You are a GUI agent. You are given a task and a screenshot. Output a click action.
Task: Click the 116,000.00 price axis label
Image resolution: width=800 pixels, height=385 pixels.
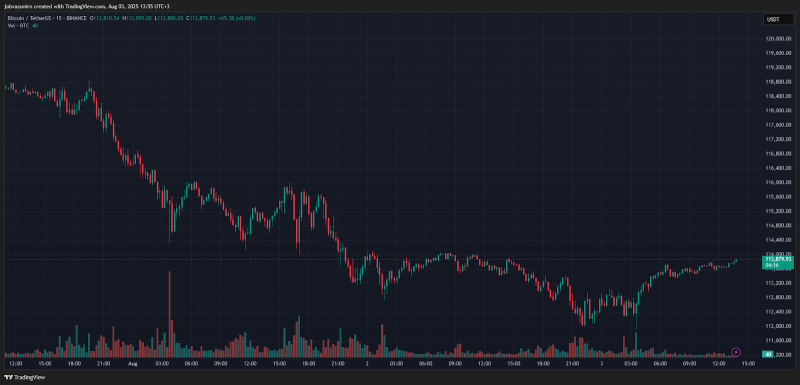tap(778, 182)
